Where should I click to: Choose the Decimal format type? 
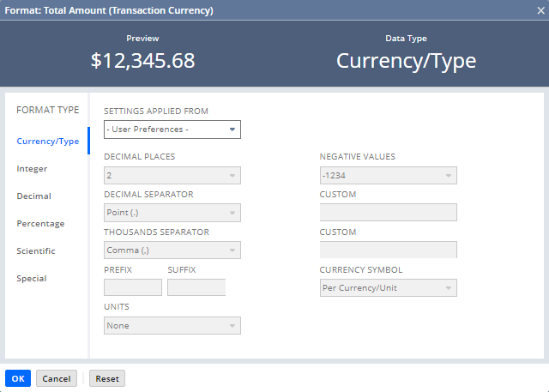point(33,196)
